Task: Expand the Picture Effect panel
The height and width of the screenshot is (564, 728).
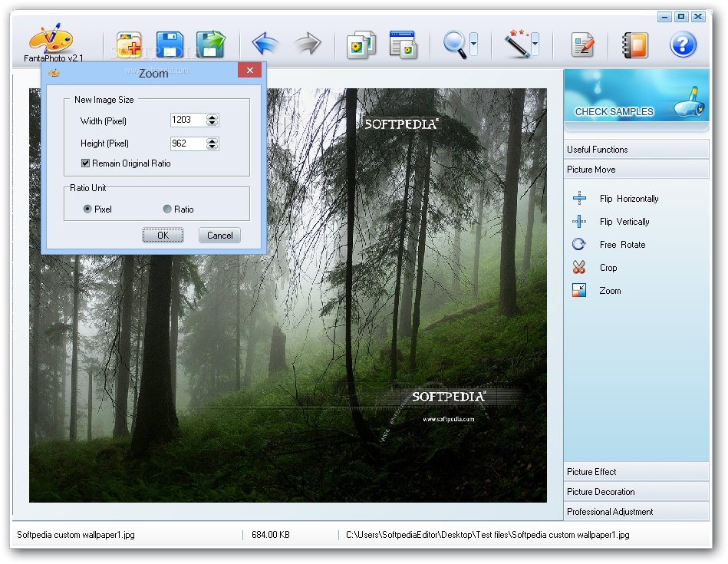Action: [x=636, y=472]
